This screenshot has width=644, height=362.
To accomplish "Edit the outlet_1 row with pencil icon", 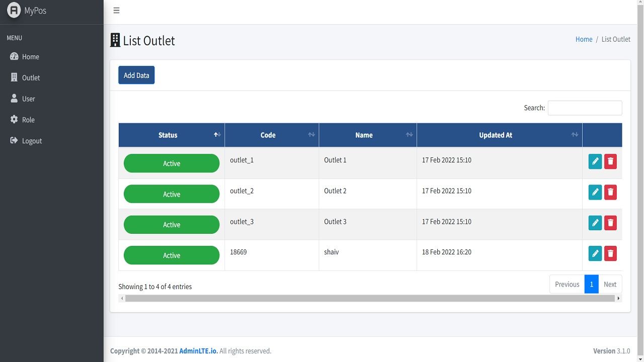I will point(595,161).
